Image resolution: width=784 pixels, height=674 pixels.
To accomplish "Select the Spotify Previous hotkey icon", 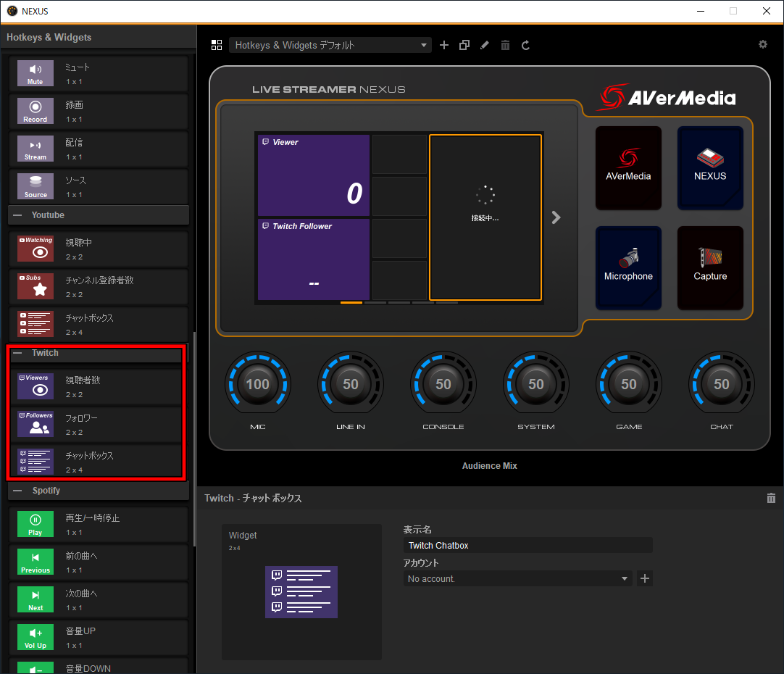I will coord(36,562).
